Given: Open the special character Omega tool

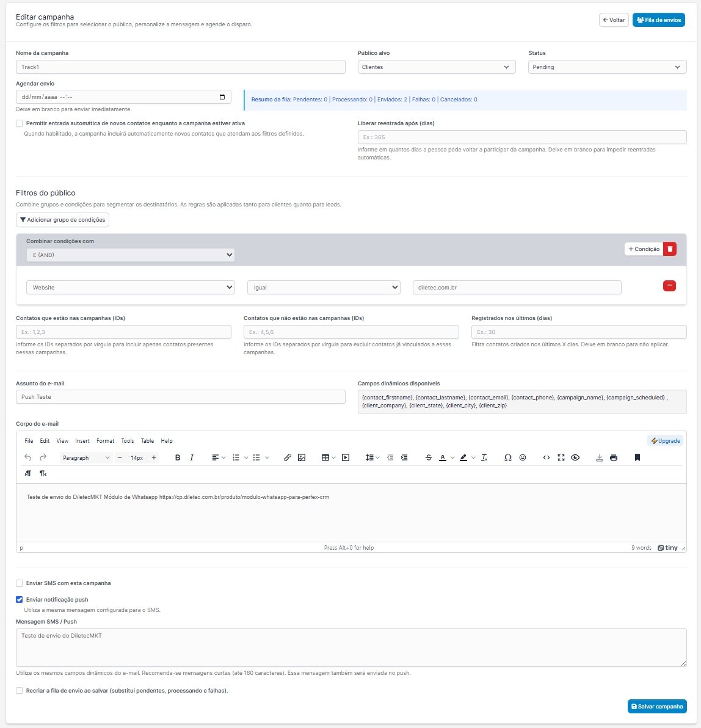Looking at the screenshot, I should click(x=507, y=457).
